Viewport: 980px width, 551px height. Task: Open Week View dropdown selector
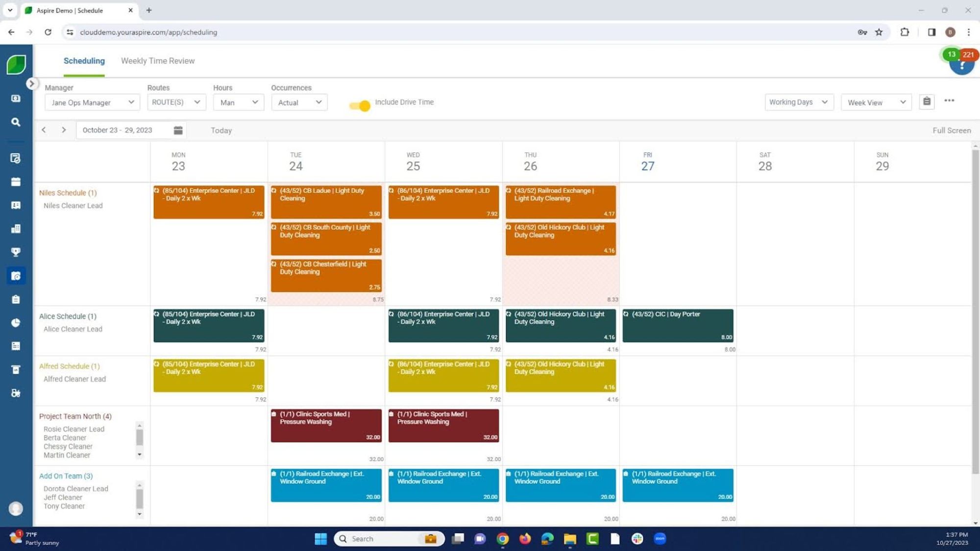coord(876,102)
